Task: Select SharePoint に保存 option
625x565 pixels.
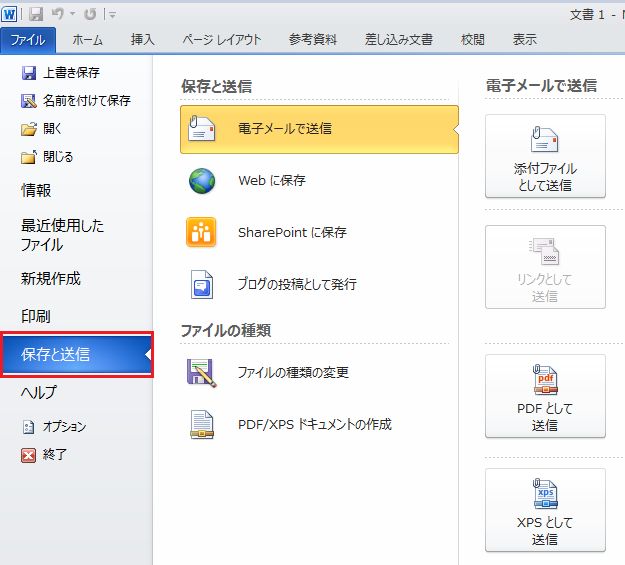Action: click(291, 232)
